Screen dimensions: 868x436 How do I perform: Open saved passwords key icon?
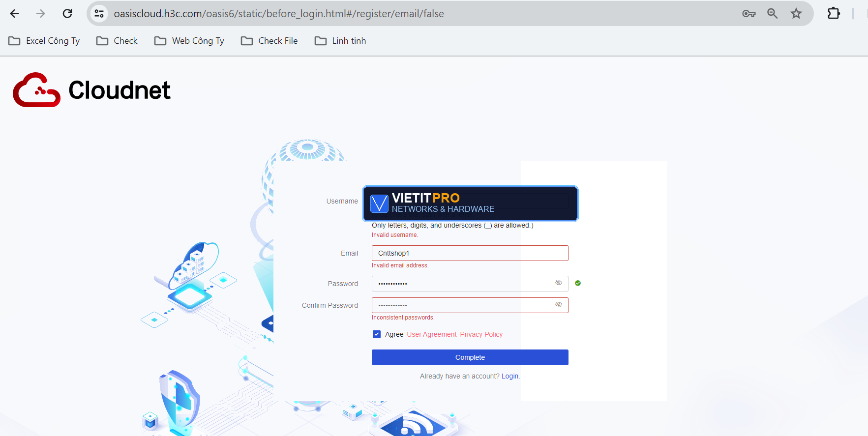coord(748,14)
